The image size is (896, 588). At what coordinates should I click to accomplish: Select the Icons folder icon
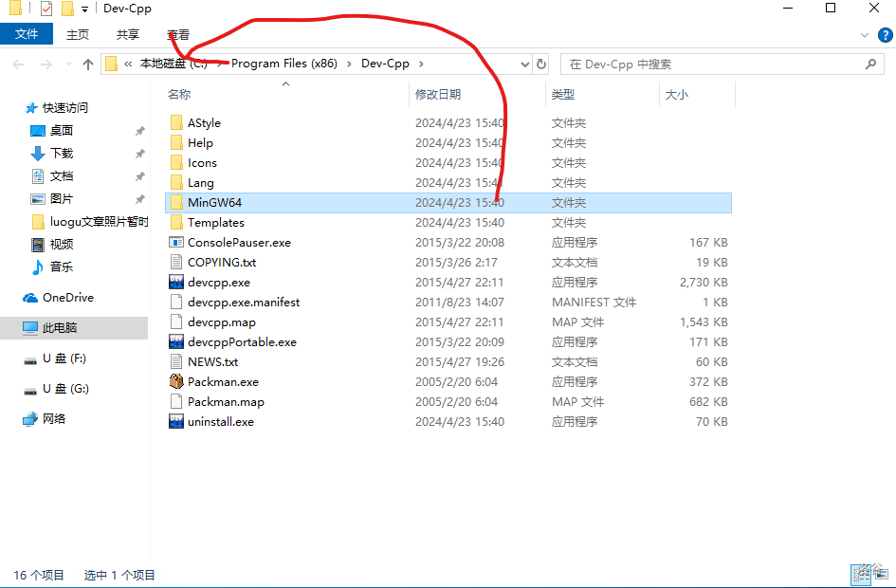pyautogui.click(x=176, y=163)
